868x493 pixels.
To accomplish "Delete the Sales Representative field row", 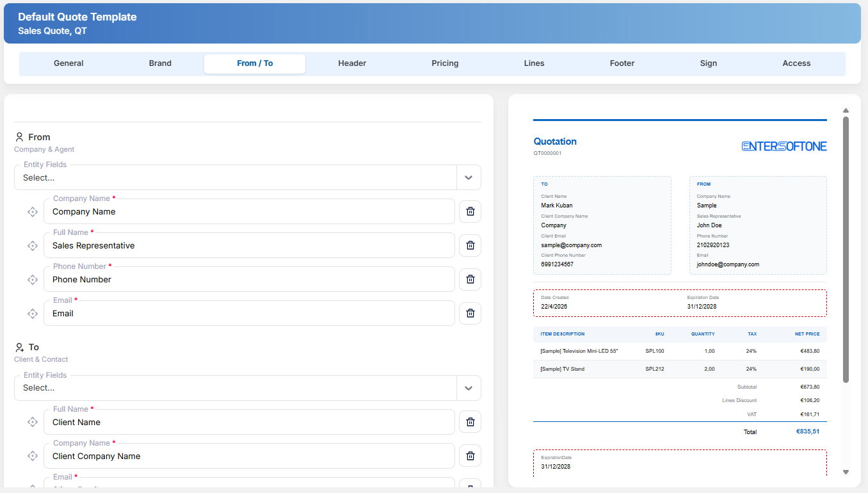I will (x=470, y=245).
